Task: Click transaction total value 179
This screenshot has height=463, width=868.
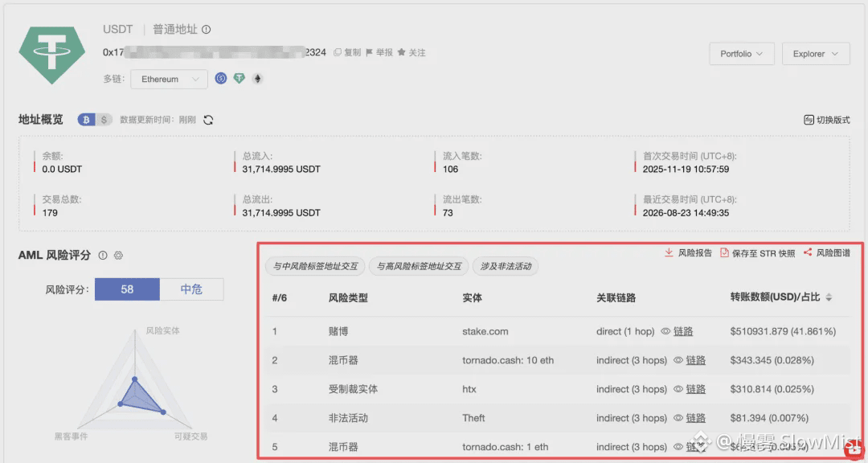Action: pos(50,212)
